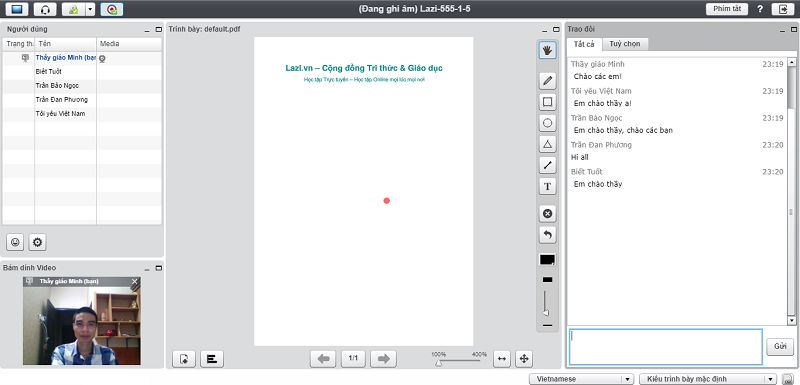The height and width of the screenshot is (385, 800).
Task: Click the Gửi send button
Action: 780,346
